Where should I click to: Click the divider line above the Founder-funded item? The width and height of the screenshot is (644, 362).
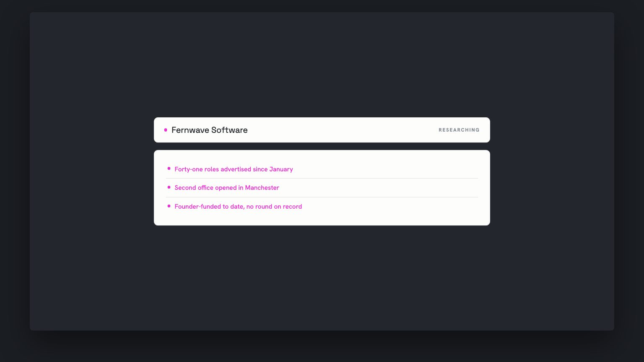322,197
